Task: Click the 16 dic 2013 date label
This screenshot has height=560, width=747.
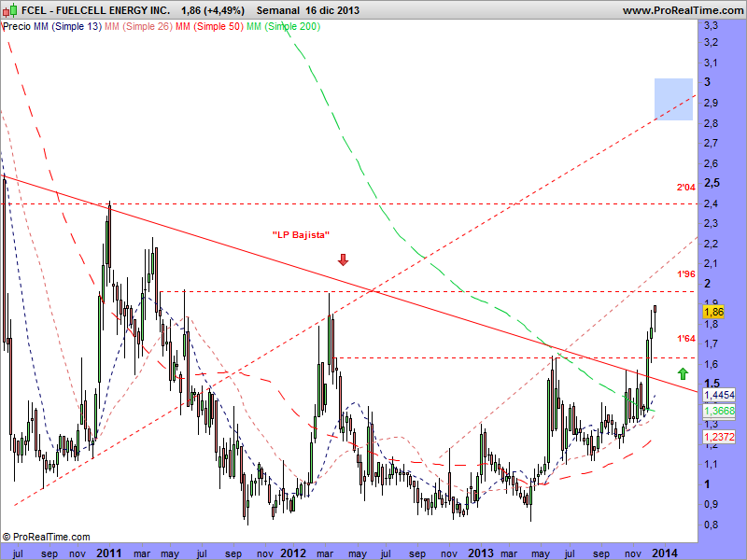Action: pyautogui.click(x=333, y=10)
